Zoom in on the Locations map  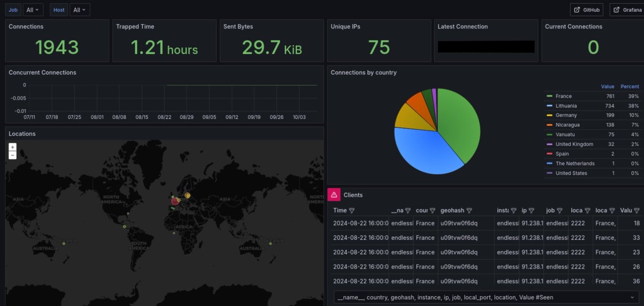pyautogui.click(x=12, y=147)
